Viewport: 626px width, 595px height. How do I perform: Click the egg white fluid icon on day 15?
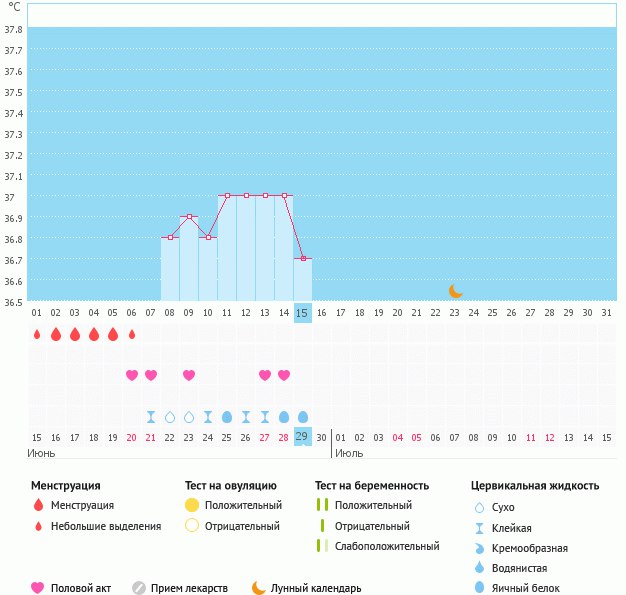pos(303,416)
